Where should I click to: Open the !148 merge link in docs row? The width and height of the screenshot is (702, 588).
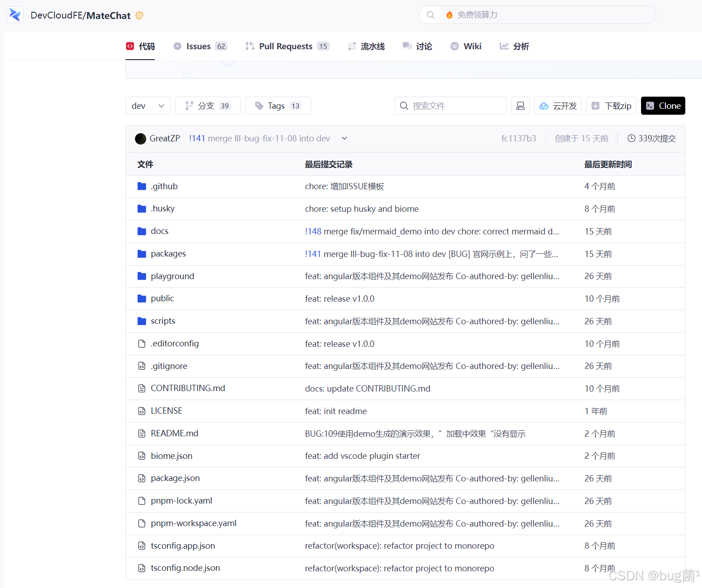point(313,231)
